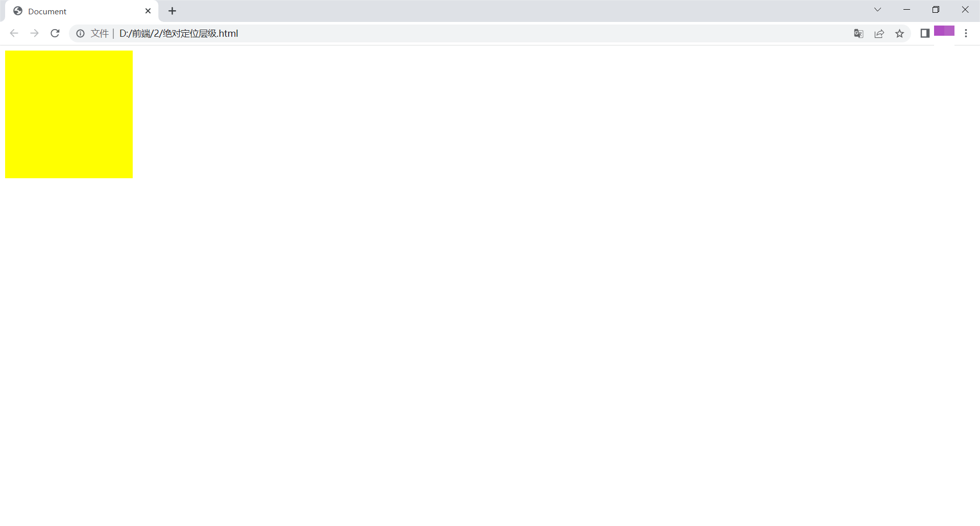
Task: Reload the page with the refresh icon
Action: (55, 33)
